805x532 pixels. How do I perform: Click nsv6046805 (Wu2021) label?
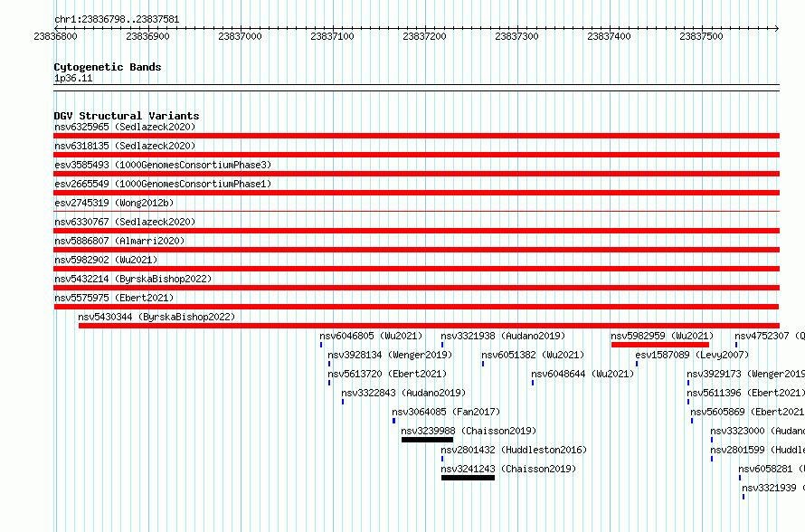[371, 336]
